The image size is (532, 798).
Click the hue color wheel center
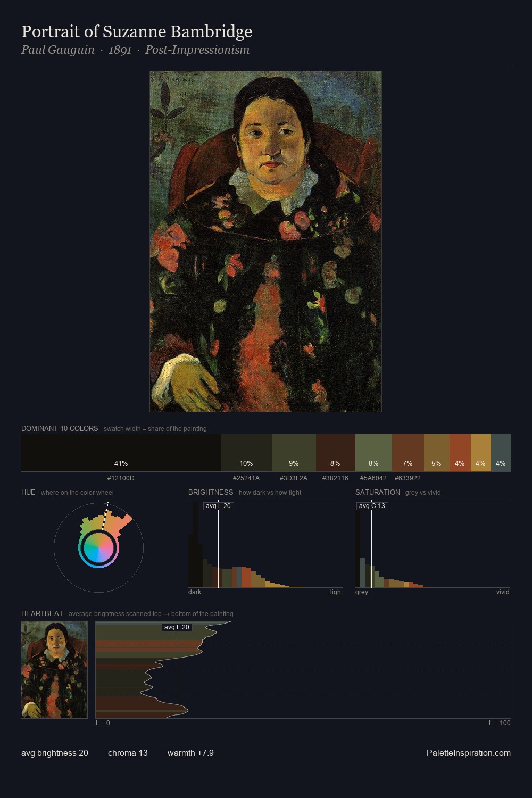point(98,547)
